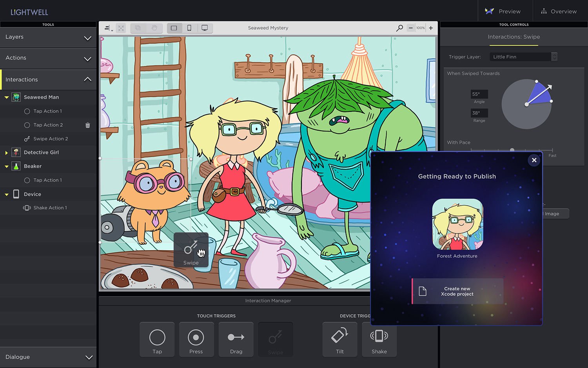Edit the 55° Angle field
Image resolution: width=588 pixels, height=368 pixels.
click(x=479, y=94)
